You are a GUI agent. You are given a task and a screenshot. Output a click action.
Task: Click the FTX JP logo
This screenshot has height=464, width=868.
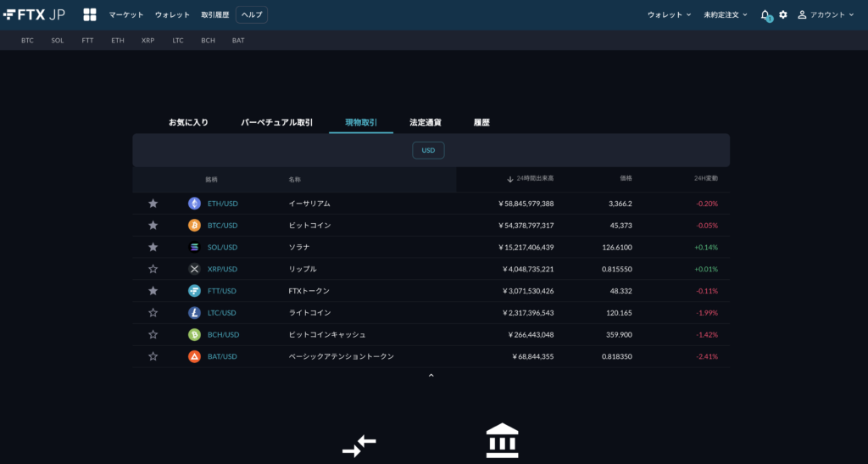(34, 15)
